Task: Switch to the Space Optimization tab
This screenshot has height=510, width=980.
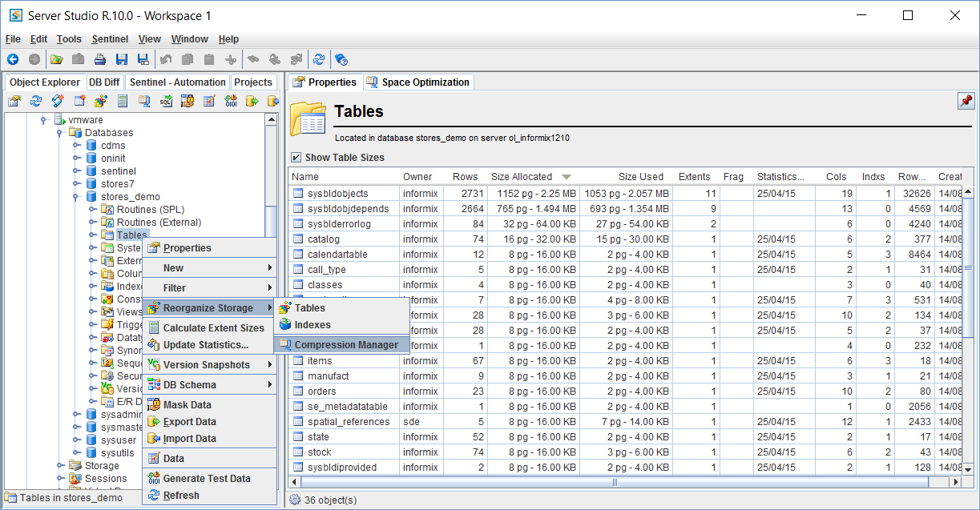Action: coord(418,82)
